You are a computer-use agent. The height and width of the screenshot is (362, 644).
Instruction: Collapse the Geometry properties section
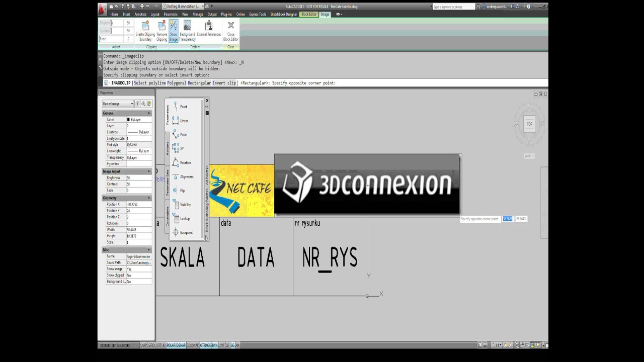pyautogui.click(x=149, y=198)
